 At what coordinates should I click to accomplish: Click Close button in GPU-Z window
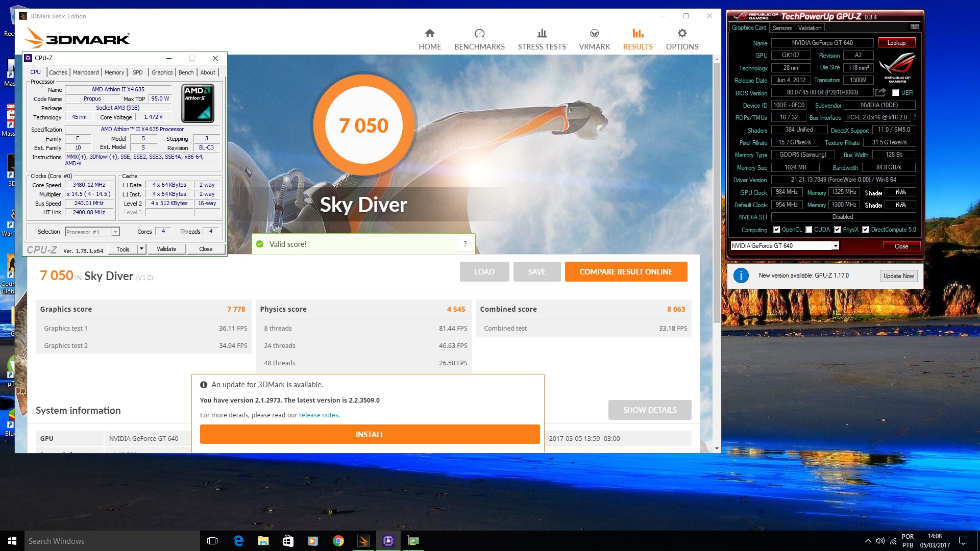(901, 246)
